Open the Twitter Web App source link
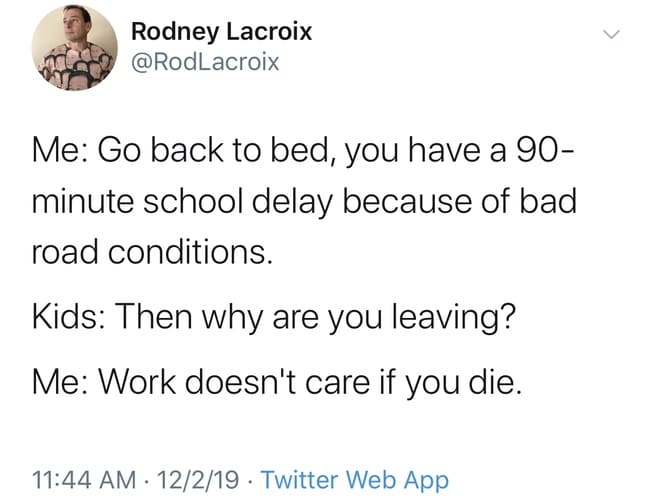The width and height of the screenshot is (650, 501). [355, 480]
